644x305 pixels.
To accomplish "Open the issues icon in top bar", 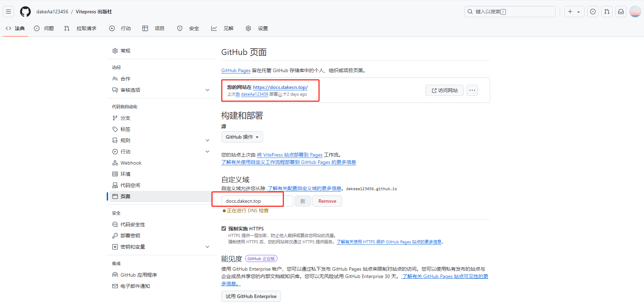I will tap(593, 12).
